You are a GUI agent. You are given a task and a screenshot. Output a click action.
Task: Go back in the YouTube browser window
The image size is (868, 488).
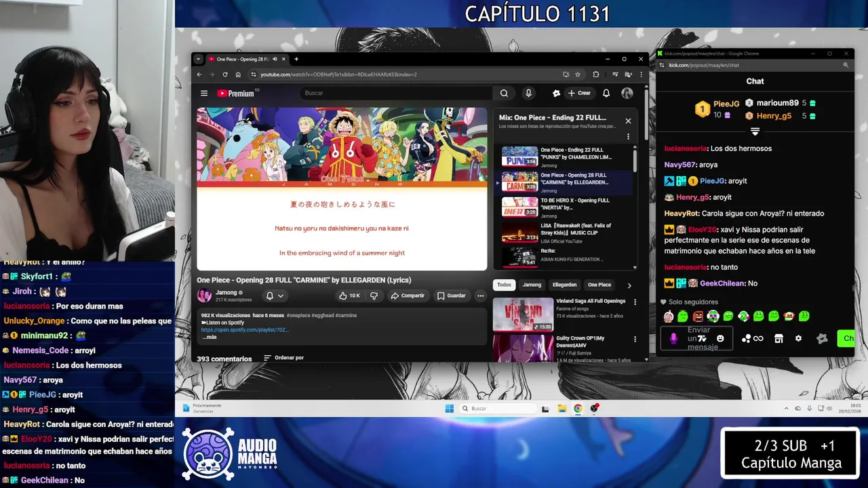(x=199, y=75)
